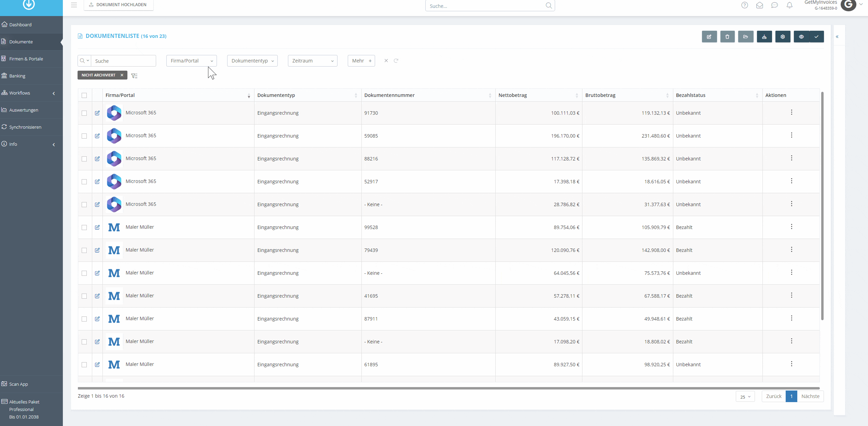Click the checkmark toolbar icon
Screen dimensions: 868x426
(x=816, y=37)
